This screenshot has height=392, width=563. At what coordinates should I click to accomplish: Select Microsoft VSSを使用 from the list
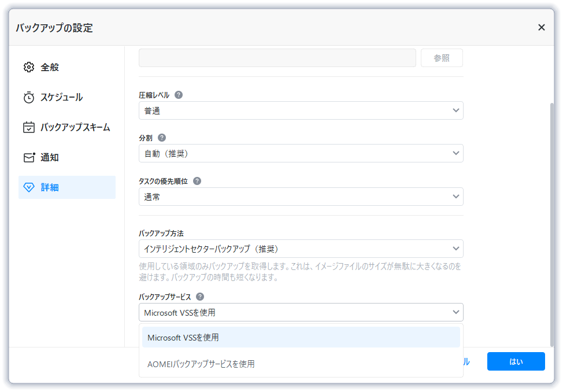(301, 338)
